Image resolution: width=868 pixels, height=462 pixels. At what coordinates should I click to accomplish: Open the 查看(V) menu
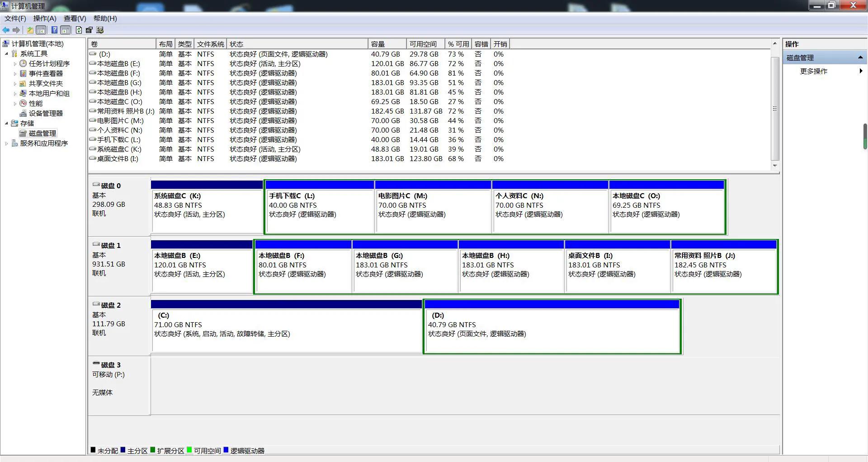coord(75,19)
